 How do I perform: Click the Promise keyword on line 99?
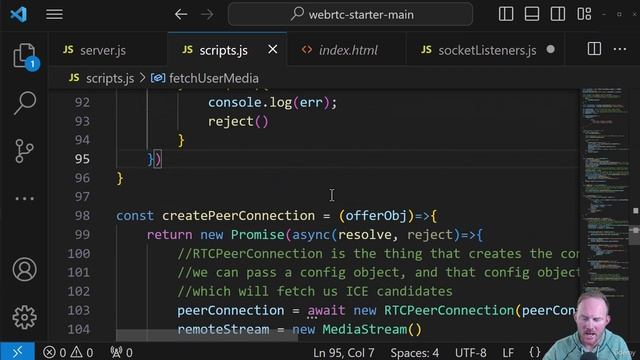tap(258, 235)
